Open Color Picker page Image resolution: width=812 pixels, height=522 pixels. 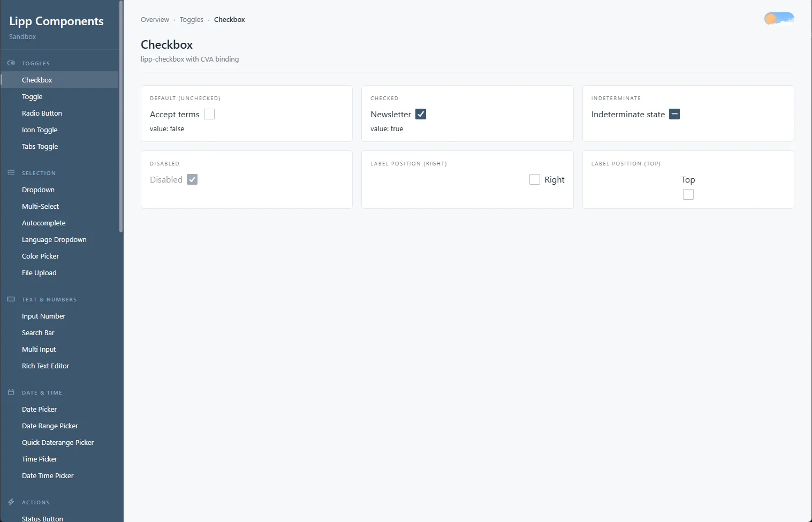click(59, 256)
